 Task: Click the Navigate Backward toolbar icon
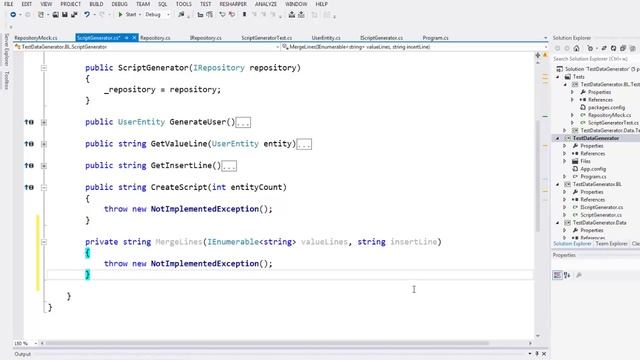13,15
